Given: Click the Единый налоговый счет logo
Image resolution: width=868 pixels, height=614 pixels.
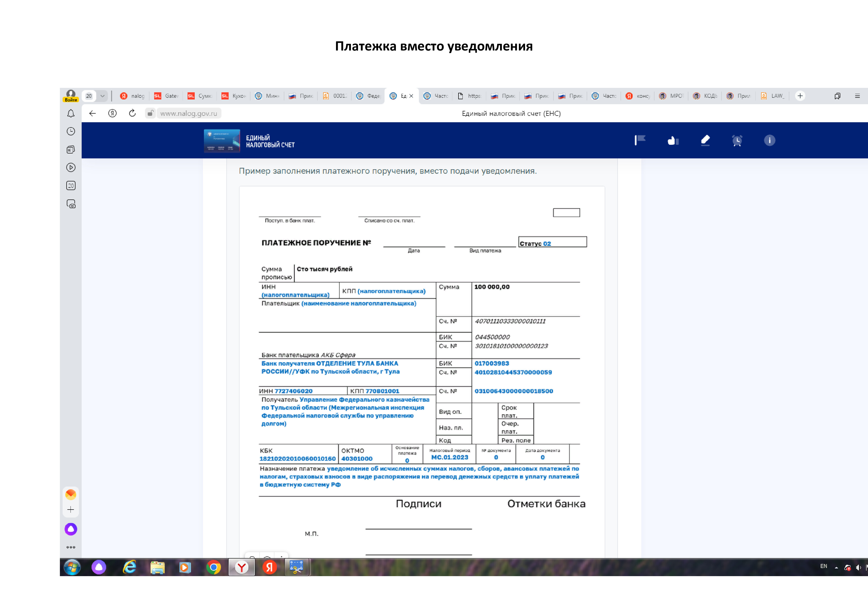Looking at the screenshot, I should pyautogui.click(x=249, y=141).
